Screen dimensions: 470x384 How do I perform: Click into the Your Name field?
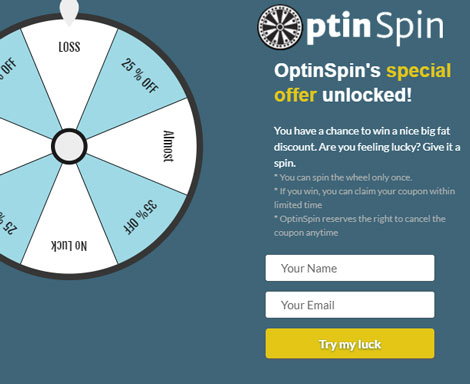tap(350, 268)
